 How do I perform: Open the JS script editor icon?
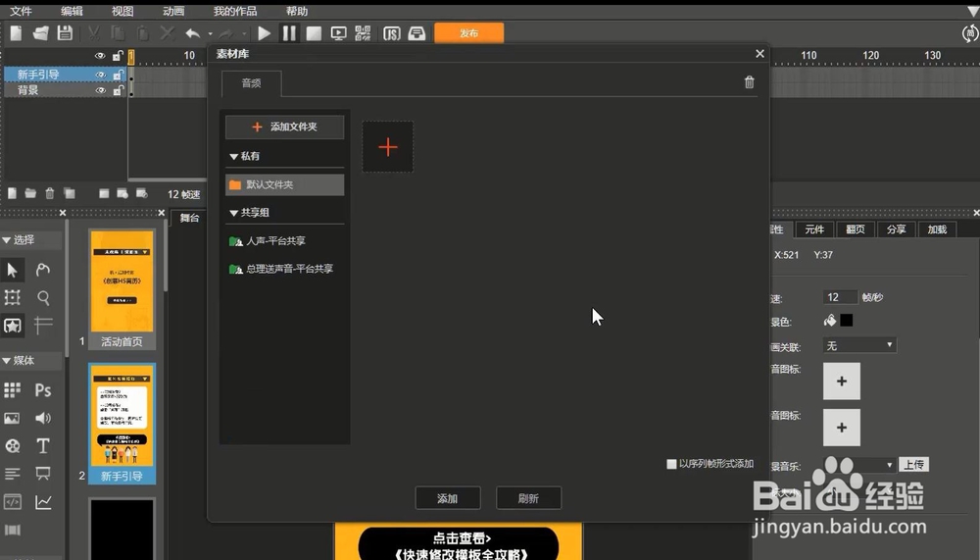pyautogui.click(x=391, y=33)
